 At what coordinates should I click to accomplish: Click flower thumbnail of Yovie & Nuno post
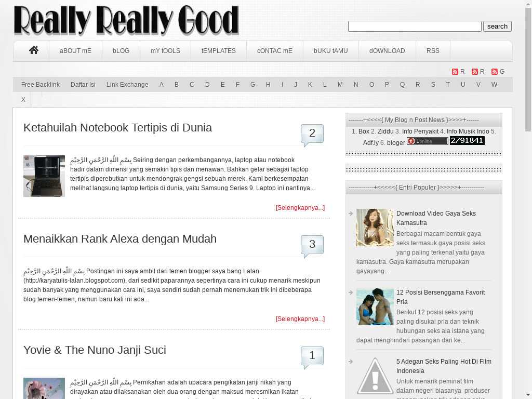coord(44,388)
